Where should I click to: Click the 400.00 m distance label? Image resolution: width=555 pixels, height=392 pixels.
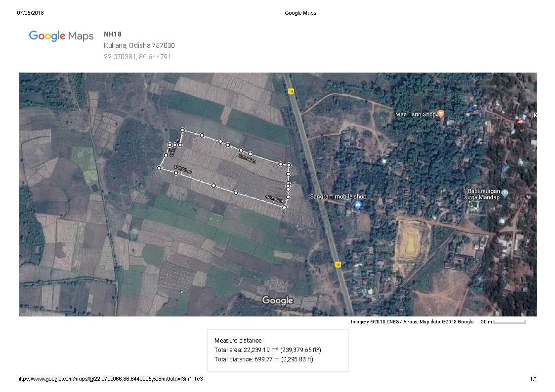point(274,199)
